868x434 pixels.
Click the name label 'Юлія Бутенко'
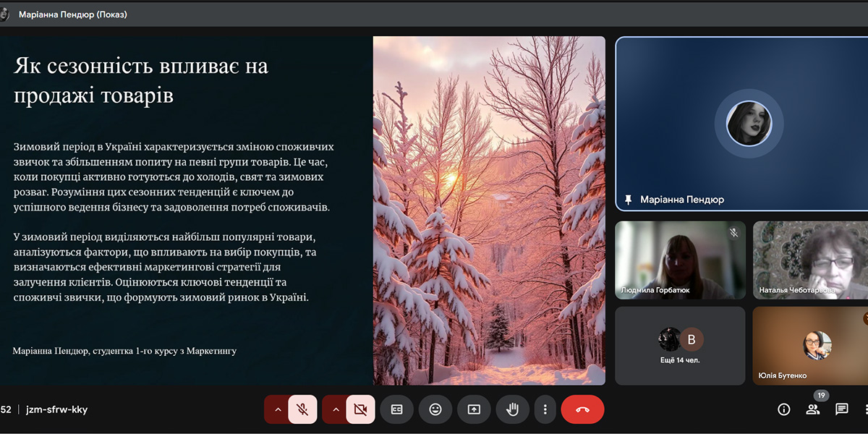tap(783, 376)
